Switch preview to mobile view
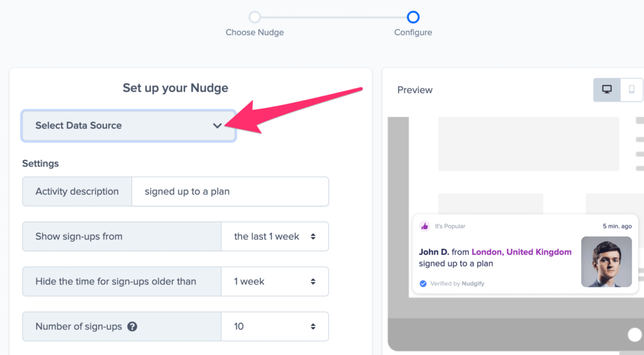The height and width of the screenshot is (355, 644). [631, 89]
